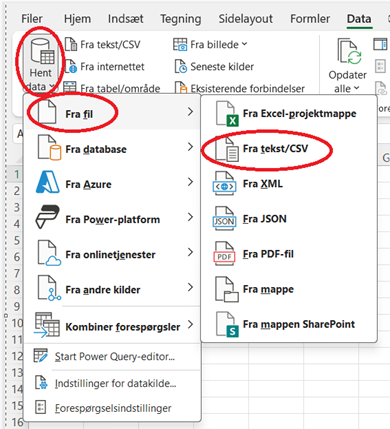This screenshot has height=429, width=390.
Task: Click the Seneste kilder clock icon
Action: [181, 66]
